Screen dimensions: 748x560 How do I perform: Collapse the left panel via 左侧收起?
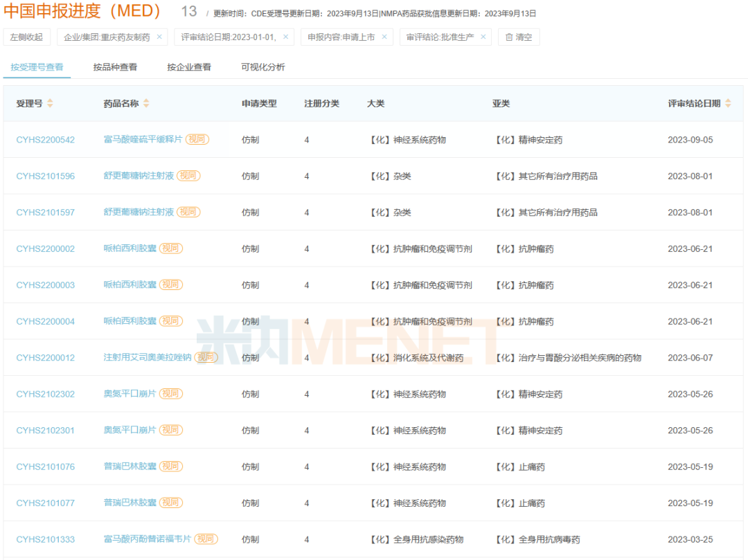pos(27,37)
